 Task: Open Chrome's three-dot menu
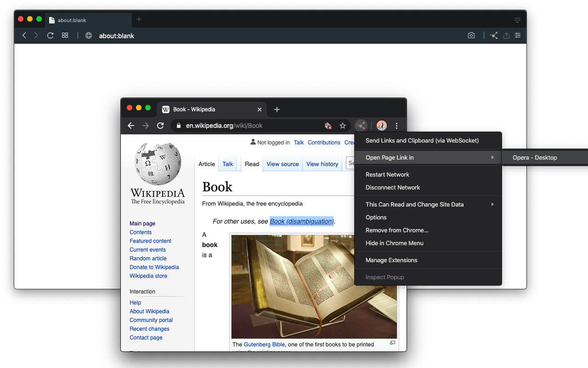396,126
